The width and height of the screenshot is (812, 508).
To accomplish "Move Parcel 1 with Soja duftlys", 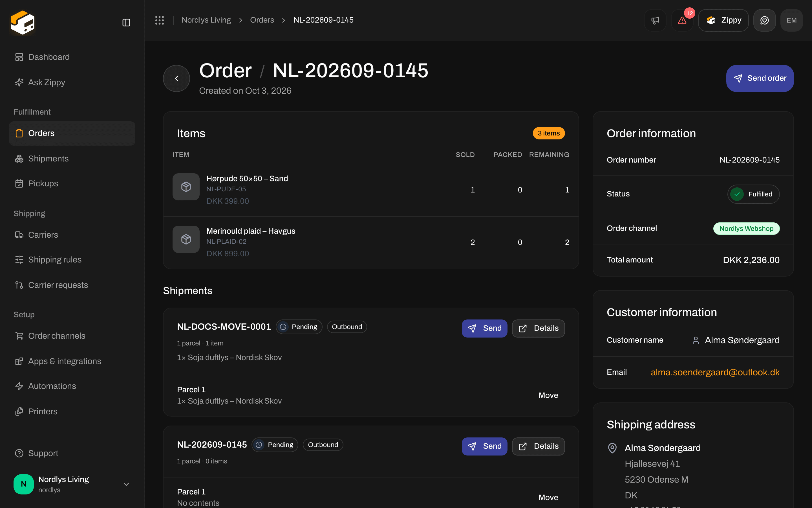I will point(548,395).
